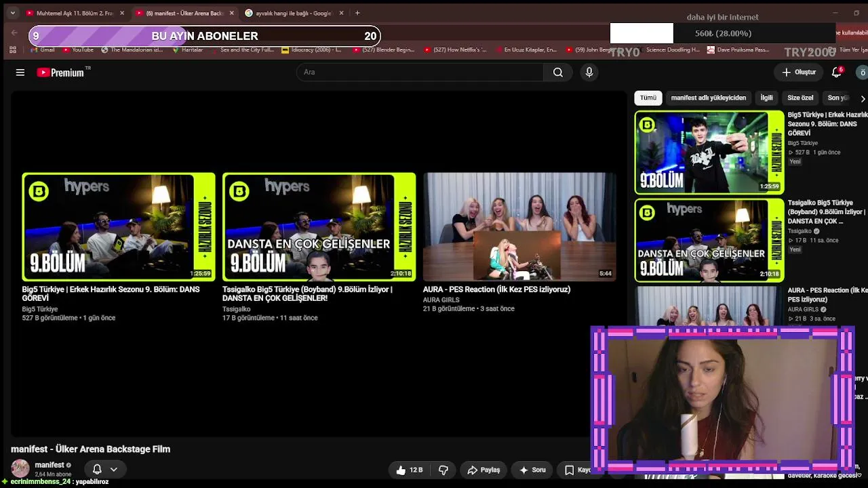The width and height of the screenshot is (868, 488).
Task: Click the subscription notification bell for manifest
Action: (x=97, y=469)
